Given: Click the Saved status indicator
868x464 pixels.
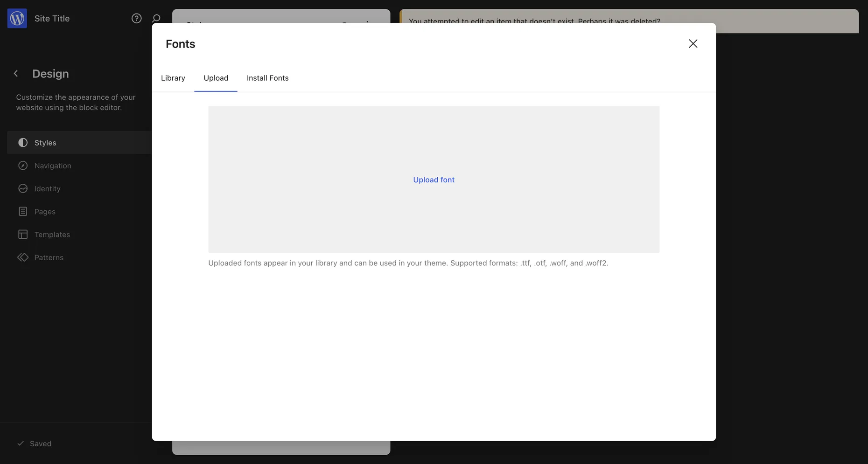Looking at the screenshot, I should click(x=34, y=443).
